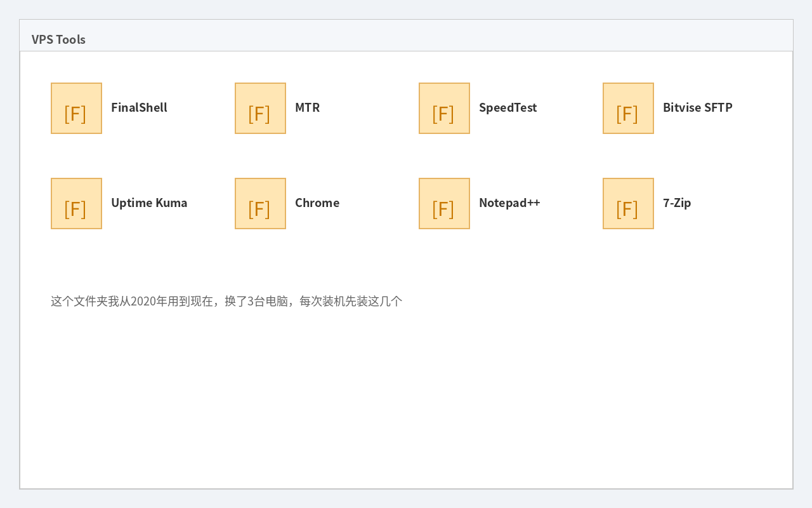Open the Uptime Kuma folder icon

(x=76, y=203)
